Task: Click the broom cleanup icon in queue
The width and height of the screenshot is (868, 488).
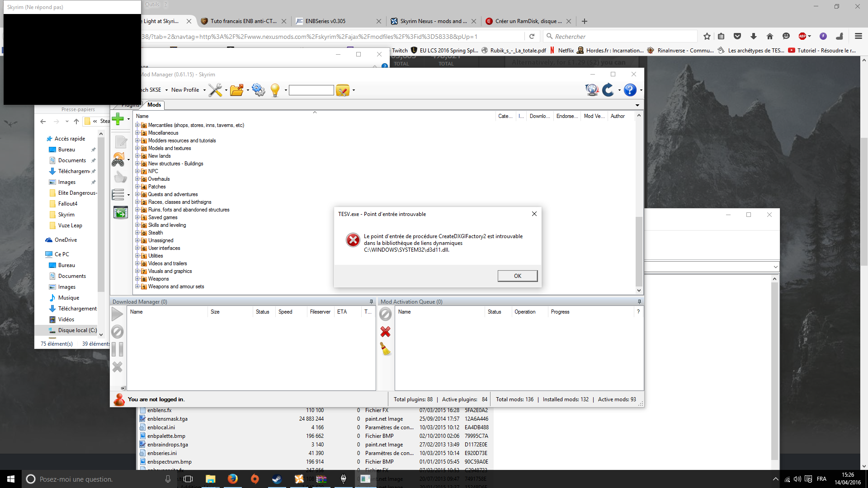Action: tap(385, 349)
